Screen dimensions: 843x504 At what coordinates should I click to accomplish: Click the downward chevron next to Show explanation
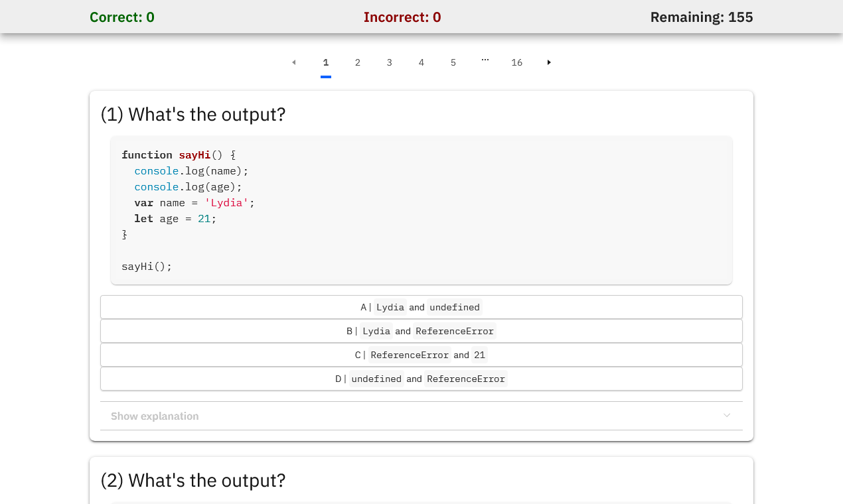tap(727, 415)
